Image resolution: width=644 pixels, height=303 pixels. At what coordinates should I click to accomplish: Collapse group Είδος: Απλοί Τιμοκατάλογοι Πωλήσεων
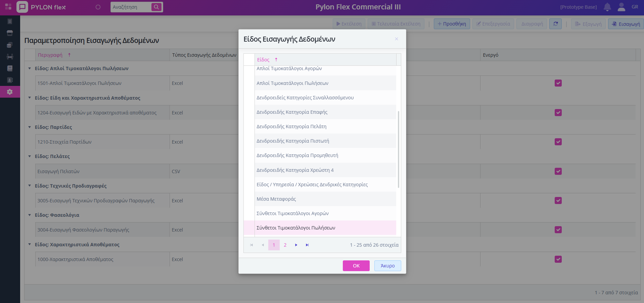click(30, 68)
